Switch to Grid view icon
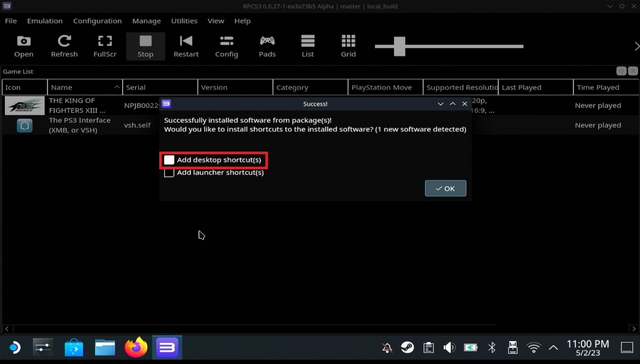 coord(348,46)
